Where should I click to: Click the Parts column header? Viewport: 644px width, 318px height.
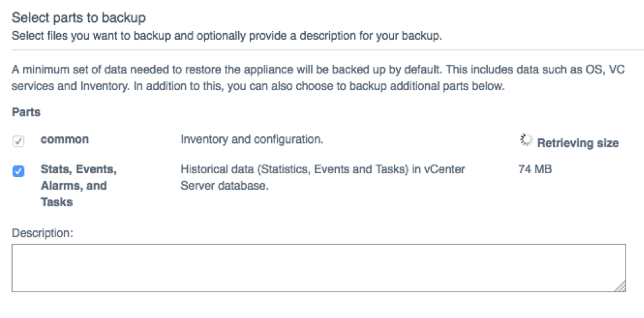pos(26,112)
